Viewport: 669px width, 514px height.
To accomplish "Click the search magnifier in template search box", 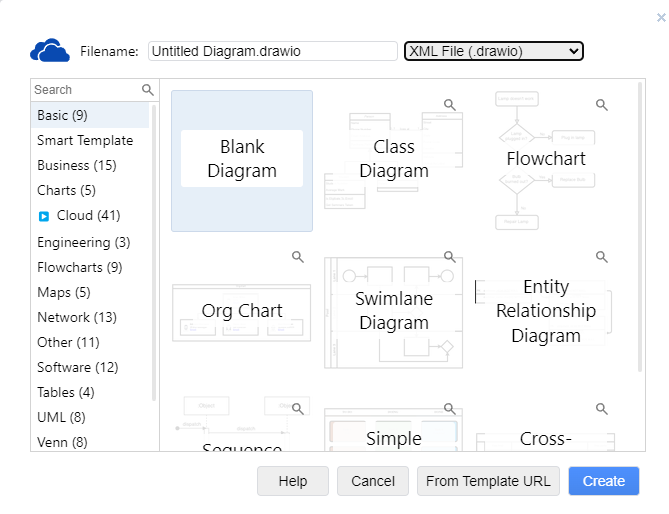I will point(148,90).
